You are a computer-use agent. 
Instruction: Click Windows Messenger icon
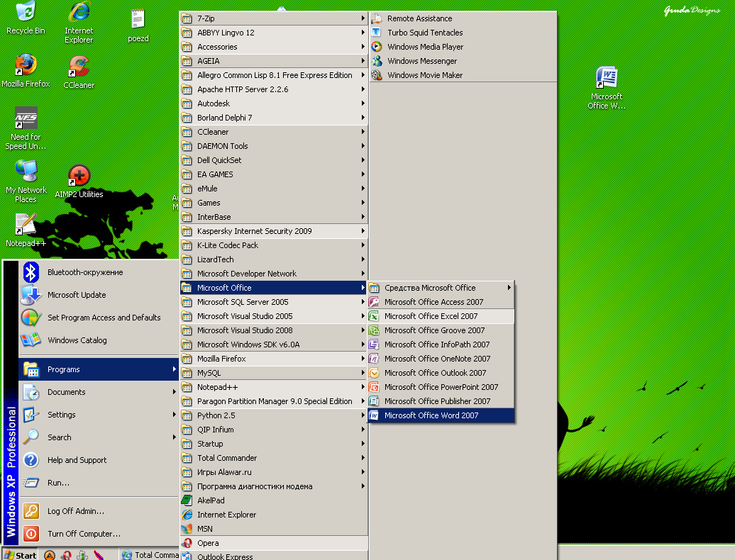coord(377,61)
